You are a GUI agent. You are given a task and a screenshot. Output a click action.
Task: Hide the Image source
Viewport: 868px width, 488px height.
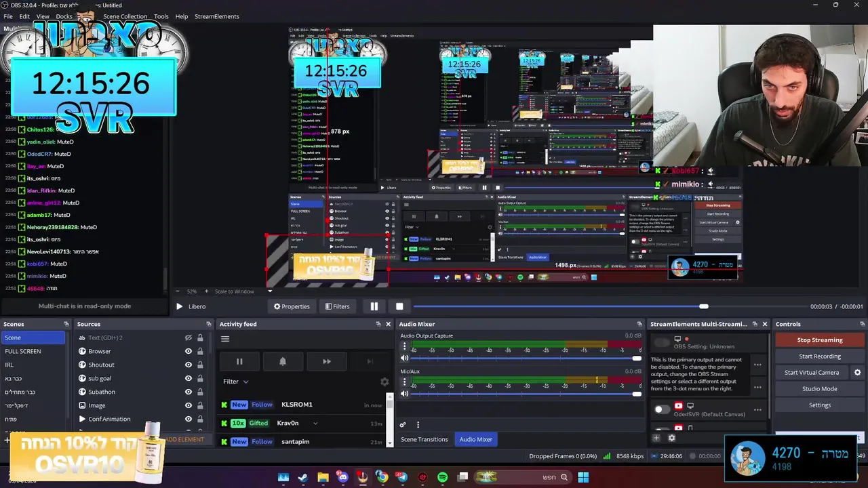point(189,405)
